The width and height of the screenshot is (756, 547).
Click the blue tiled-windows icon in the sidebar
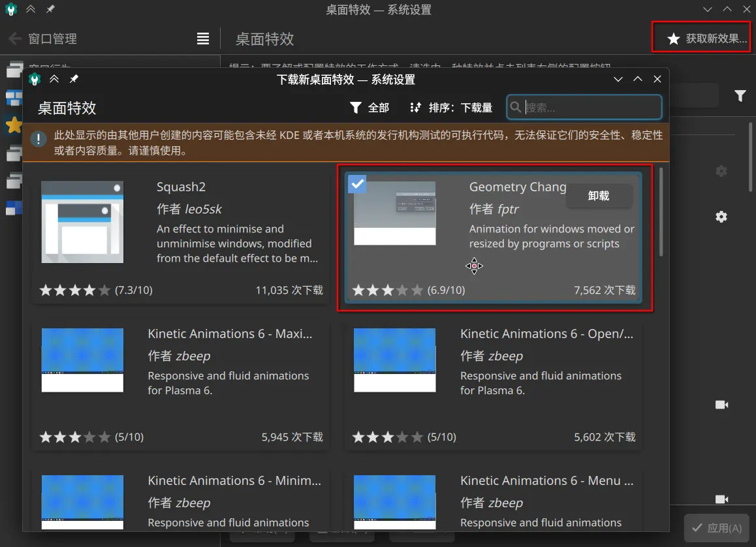[x=13, y=98]
